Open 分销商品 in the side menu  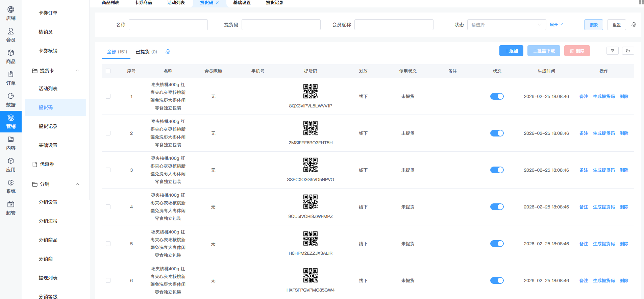[x=56, y=240]
